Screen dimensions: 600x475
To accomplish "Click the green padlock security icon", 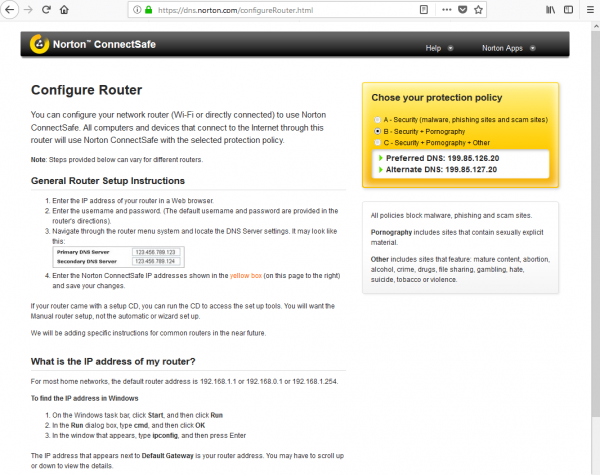I will point(148,10).
